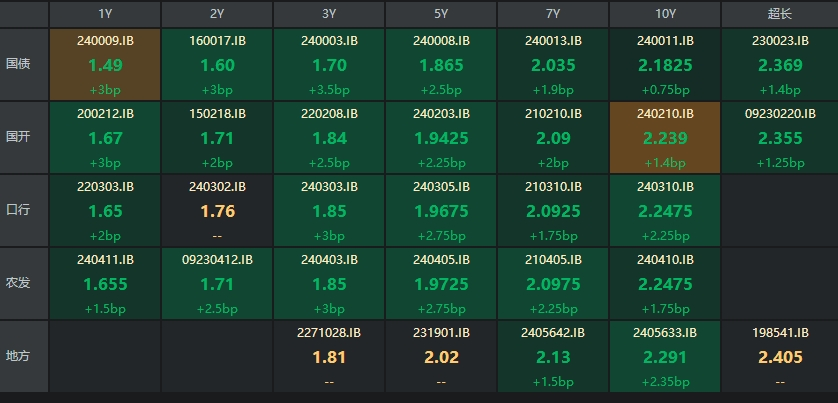Open bond 230023.IB cell
838x403 pixels.
(x=780, y=64)
